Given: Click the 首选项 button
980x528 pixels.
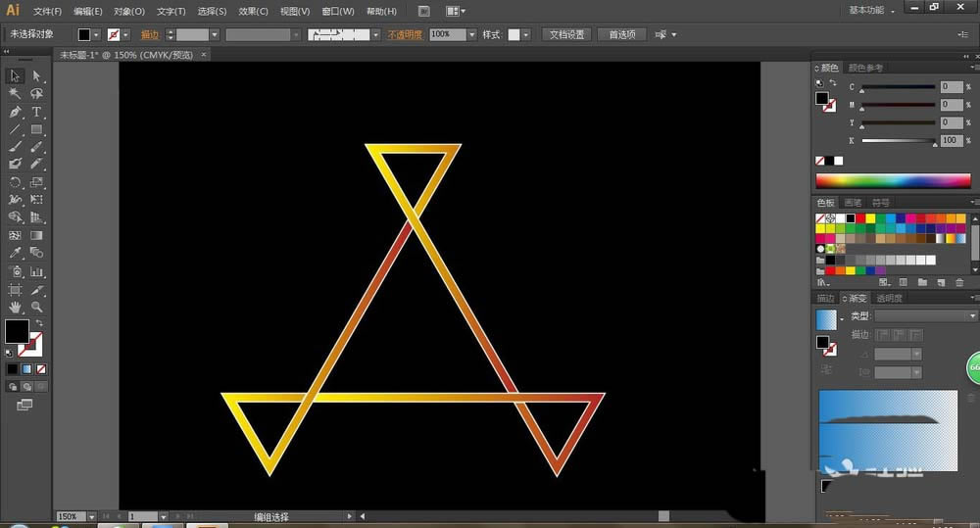Looking at the screenshot, I should pos(621,34).
